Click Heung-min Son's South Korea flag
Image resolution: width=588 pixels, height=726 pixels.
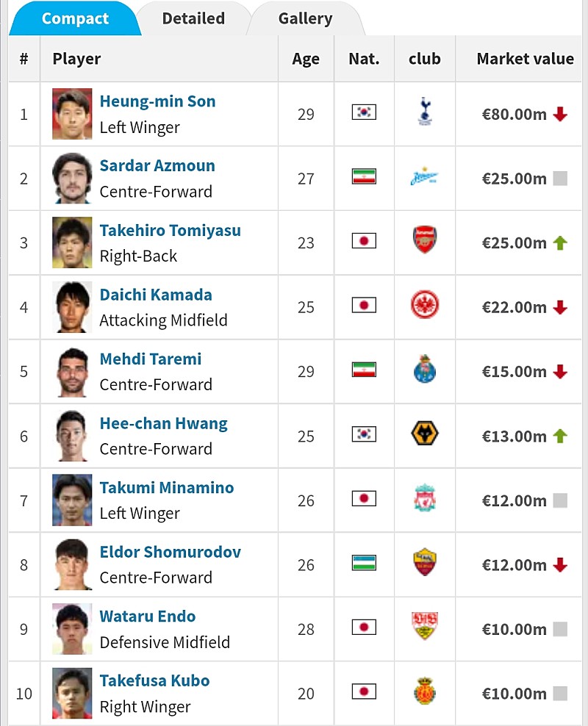[364, 112]
